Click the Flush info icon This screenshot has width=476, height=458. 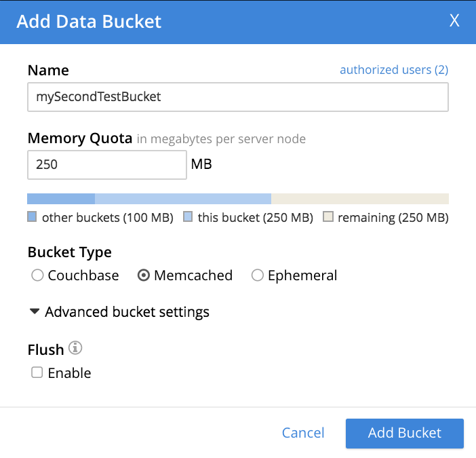(x=75, y=349)
